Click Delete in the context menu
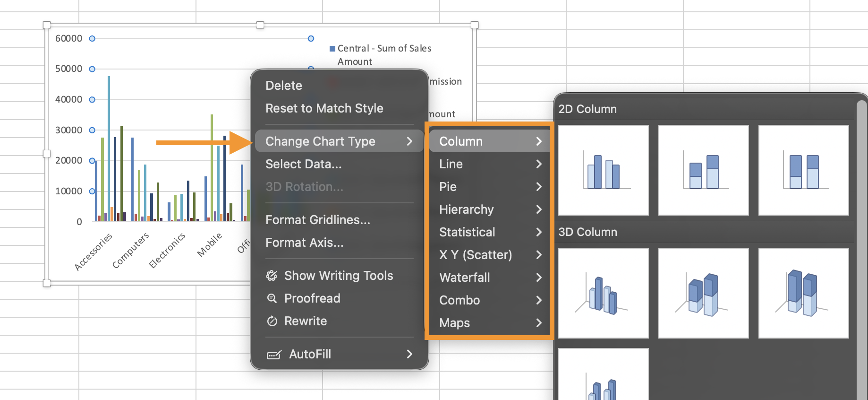This screenshot has width=868, height=400. (283, 86)
